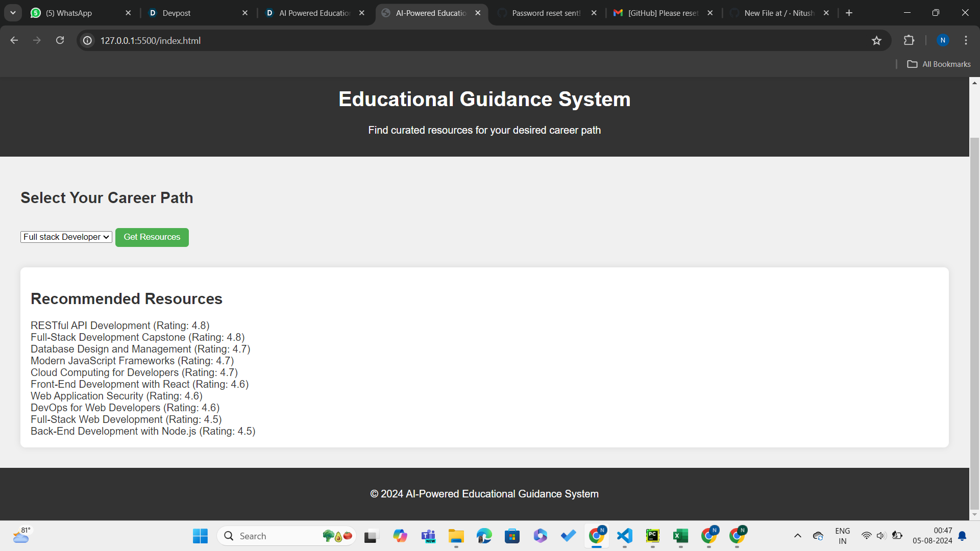Open Chrome profile N avatar

click(x=943, y=40)
